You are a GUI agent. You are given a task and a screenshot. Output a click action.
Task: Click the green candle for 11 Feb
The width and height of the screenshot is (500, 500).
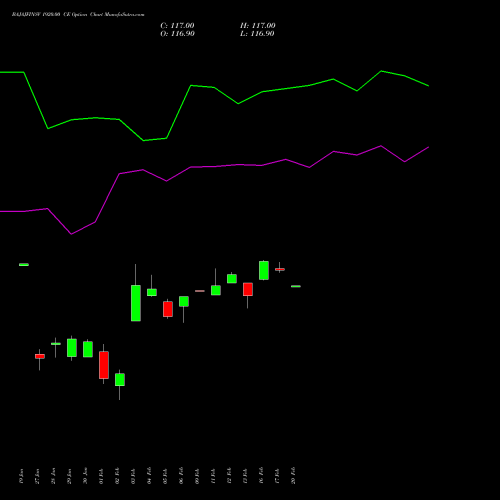pos(216,290)
